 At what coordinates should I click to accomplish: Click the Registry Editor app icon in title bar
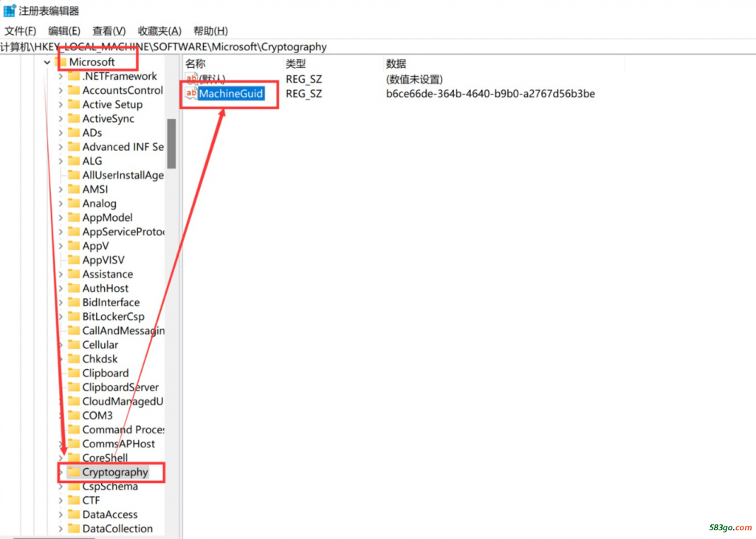point(9,10)
